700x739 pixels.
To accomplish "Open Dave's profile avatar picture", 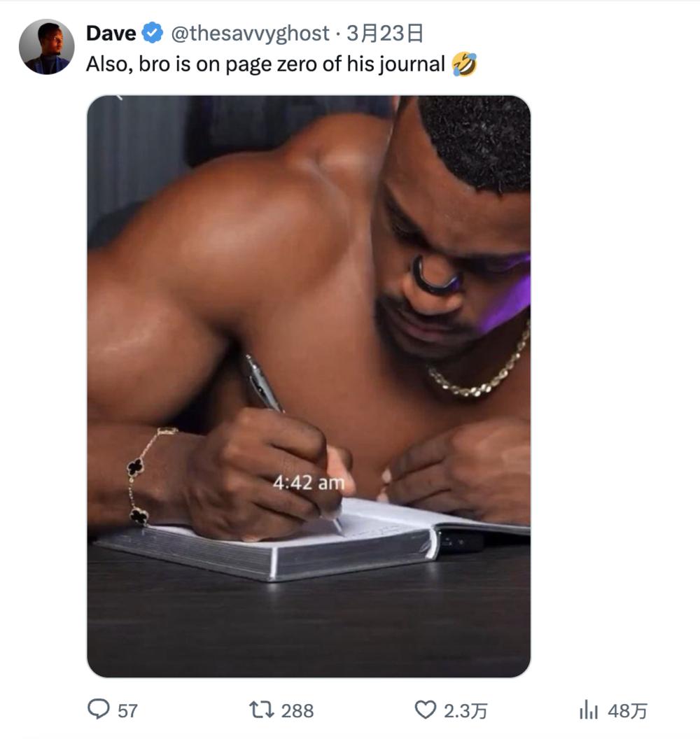I will click(x=46, y=47).
